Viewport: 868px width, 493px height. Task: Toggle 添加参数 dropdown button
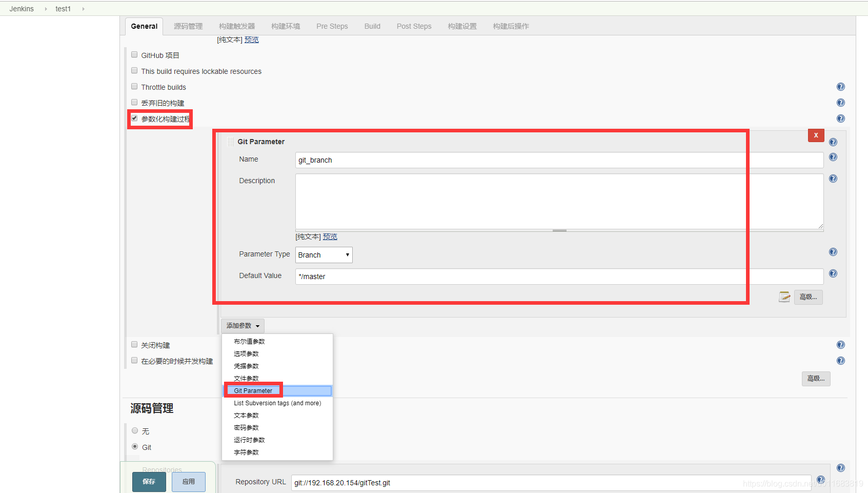coord(243,326)
